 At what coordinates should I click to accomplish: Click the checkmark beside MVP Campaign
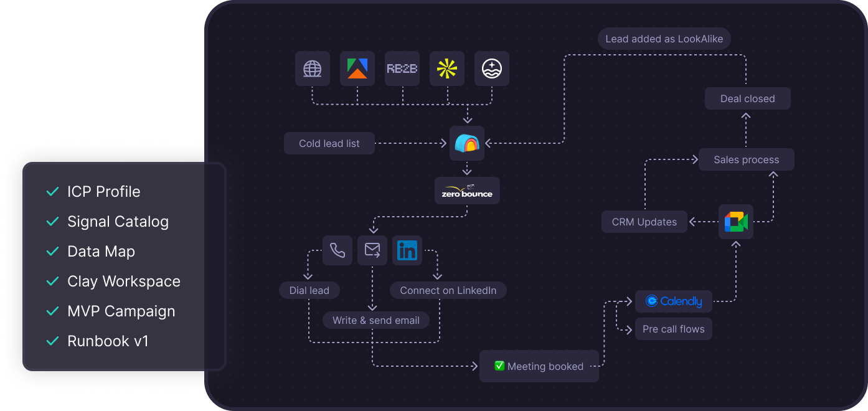coord(52,311)
